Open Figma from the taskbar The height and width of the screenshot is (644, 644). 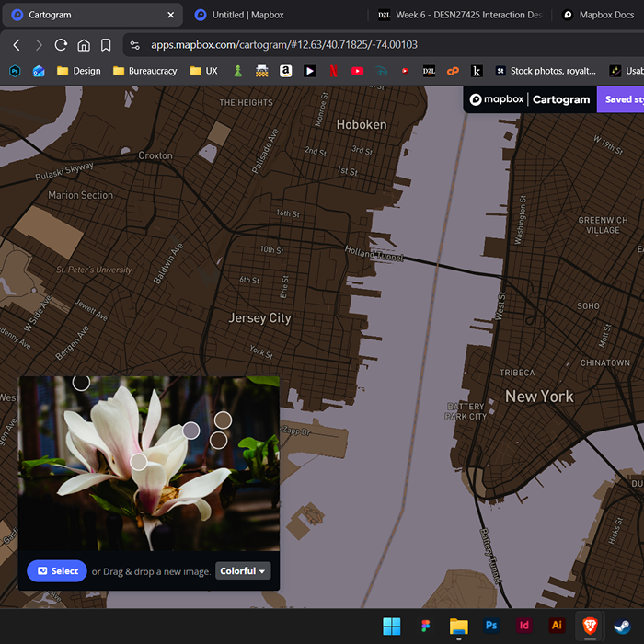point(425,626)
